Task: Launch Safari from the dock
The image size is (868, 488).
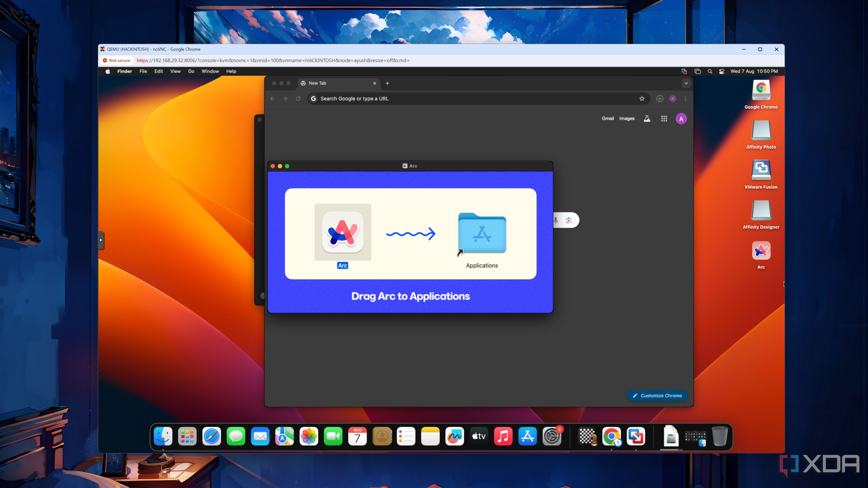Action: (x=212, y=436)
